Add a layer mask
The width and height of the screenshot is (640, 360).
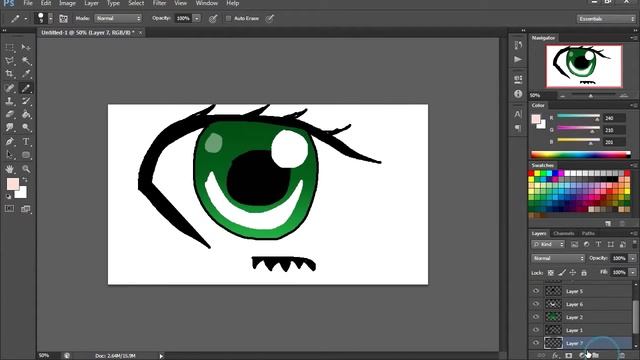click(x=569, y=356)
